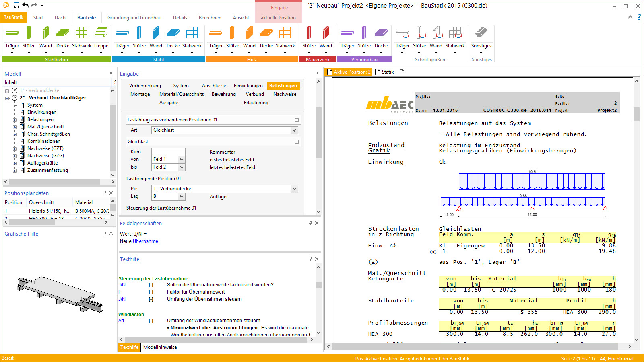Select Schnittgrößen Stabwerk icon
This screenshot has height=362, width=644.
tap(455, 33)
